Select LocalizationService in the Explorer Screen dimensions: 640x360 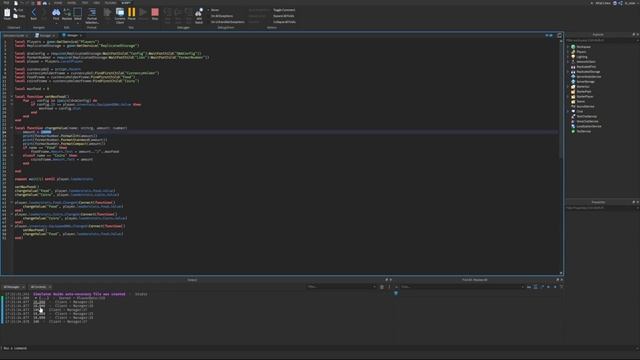coord(589,127)
